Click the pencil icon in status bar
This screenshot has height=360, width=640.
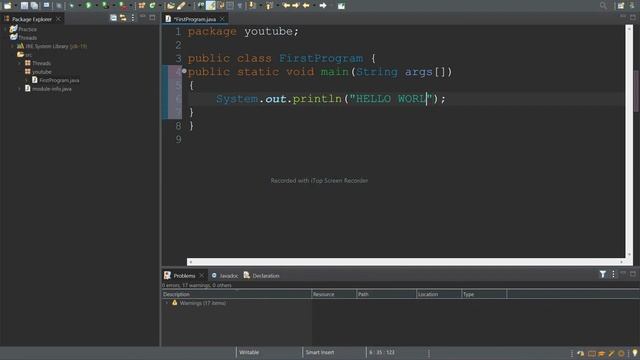[611, 353]
